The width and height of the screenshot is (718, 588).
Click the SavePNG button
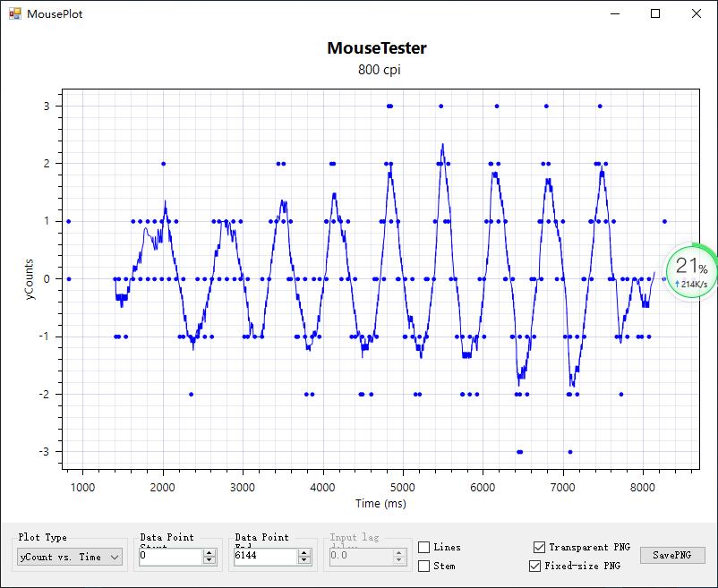pyautogui.click(x=672, y=555)
